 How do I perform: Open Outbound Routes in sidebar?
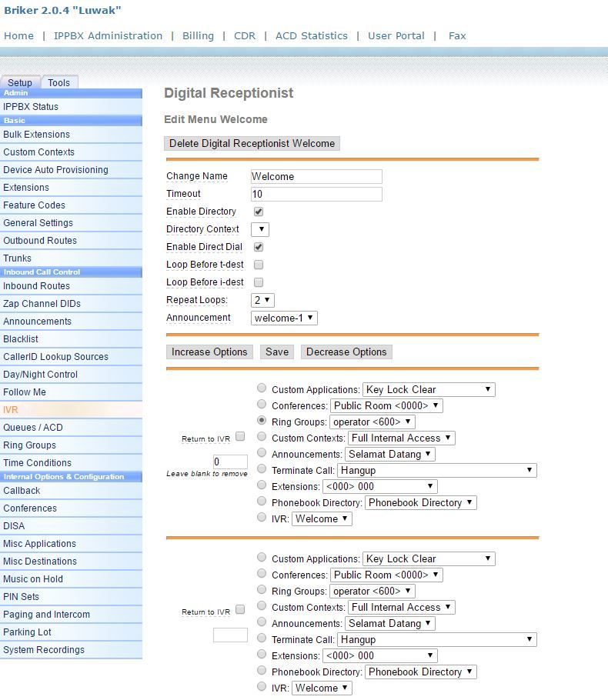coord(71,241)
